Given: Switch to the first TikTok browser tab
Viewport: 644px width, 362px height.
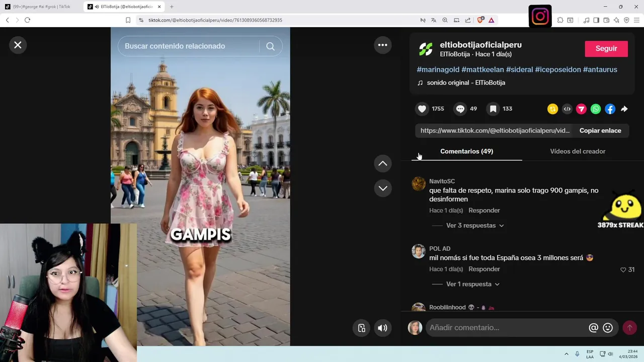Looking at the screenshot, I should [x=41, y=7].
